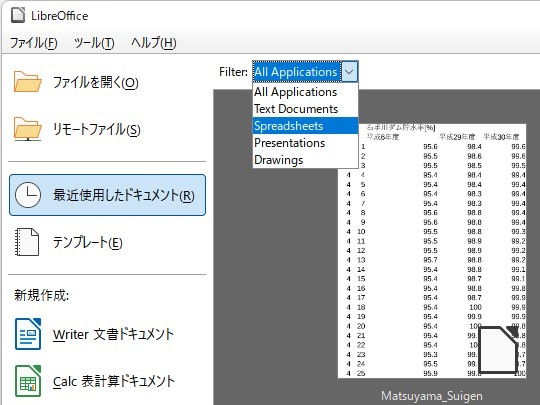Click the LibreOffice title bar icon

(18, 15)
